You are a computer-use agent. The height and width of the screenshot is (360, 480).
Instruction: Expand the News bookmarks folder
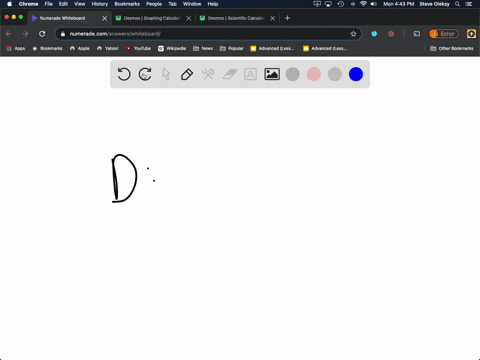[x=203, y=48]
